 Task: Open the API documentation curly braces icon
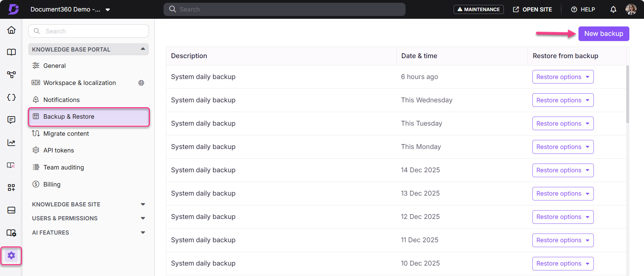click(x=12, y=97)
